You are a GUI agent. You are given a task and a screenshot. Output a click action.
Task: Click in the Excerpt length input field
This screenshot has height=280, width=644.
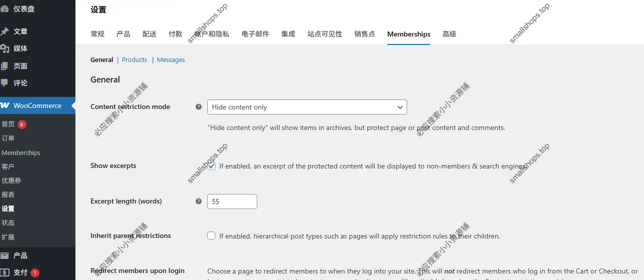pyautogui.click(x=232, y=201)
